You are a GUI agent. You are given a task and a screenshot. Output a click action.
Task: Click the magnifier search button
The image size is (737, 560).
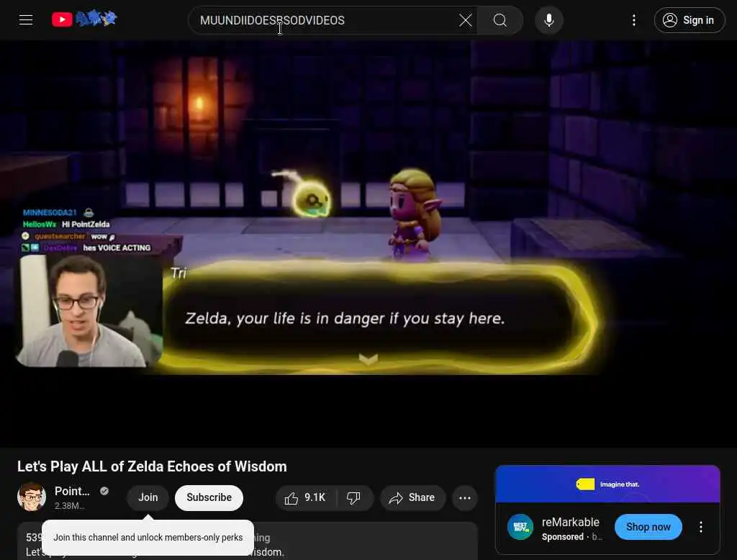[x=500, y=20]
